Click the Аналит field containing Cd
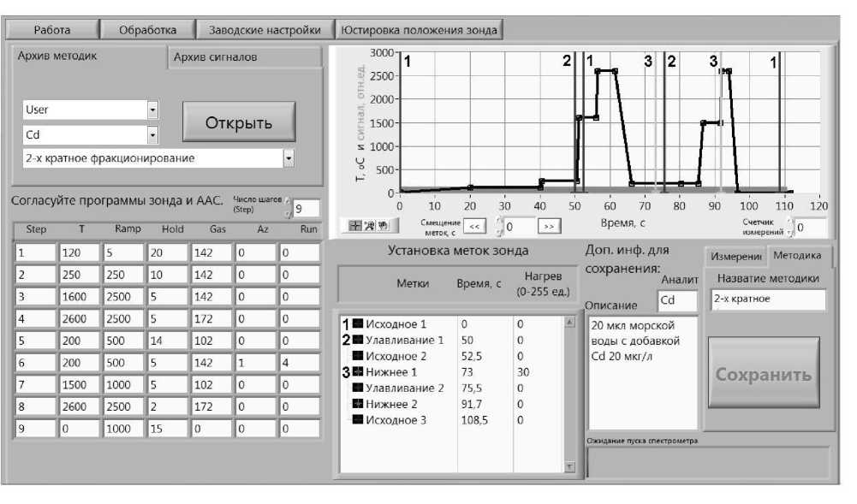 (x=678, y=300)
